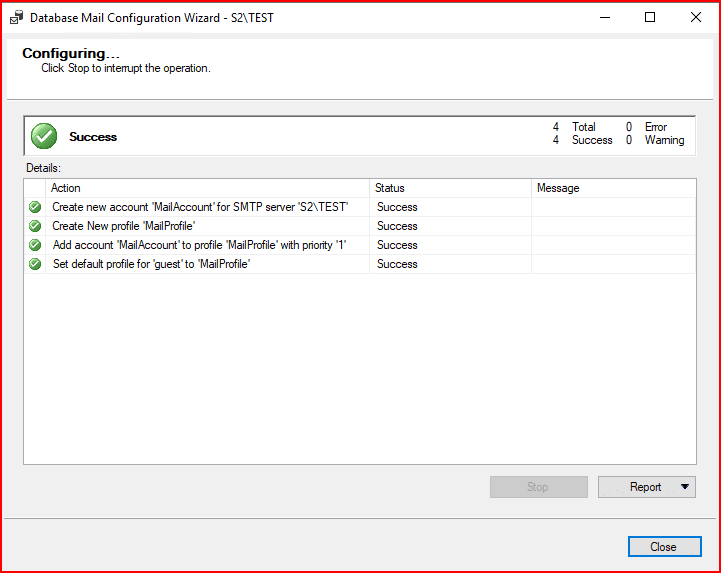The height and width of the screenshot is (573, 721).
Task: Select the 'Create new account MailAccount' action row
Action: (x=200, y=207)
